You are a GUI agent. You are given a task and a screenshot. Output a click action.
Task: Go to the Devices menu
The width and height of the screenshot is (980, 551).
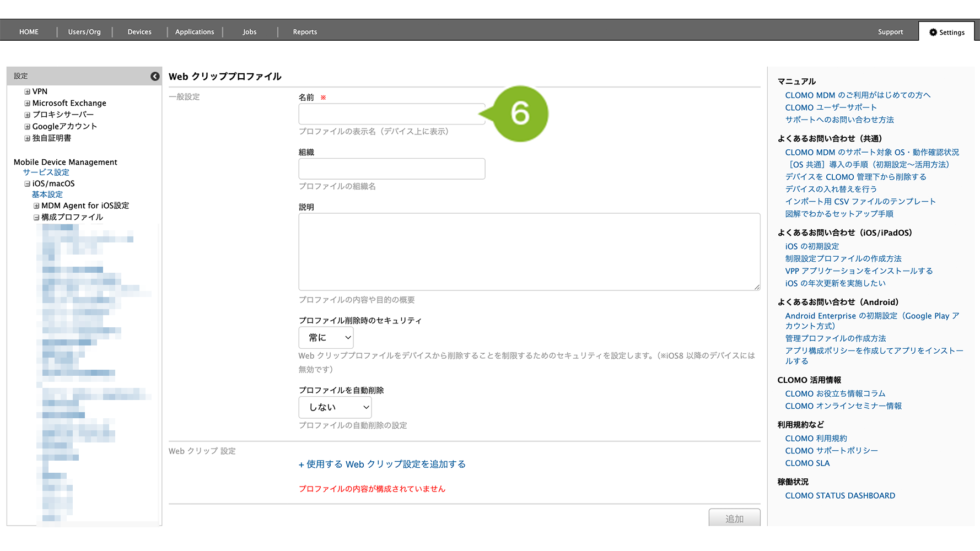coord(139,32)
